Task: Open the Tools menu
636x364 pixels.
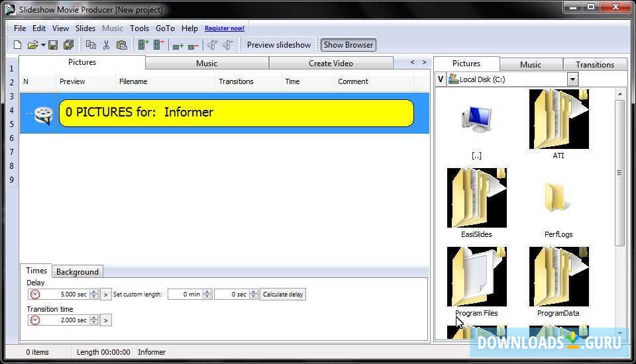Action: point(139,28)
